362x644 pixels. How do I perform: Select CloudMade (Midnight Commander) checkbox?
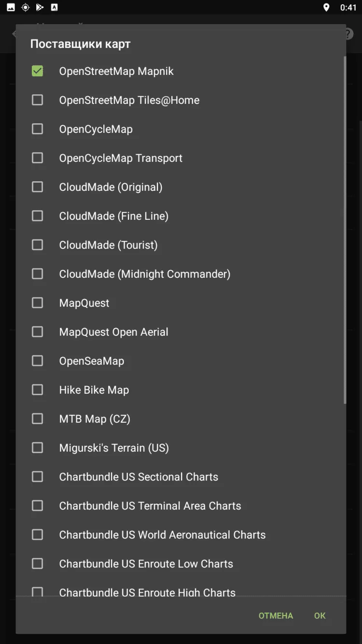tap(37, 274)
